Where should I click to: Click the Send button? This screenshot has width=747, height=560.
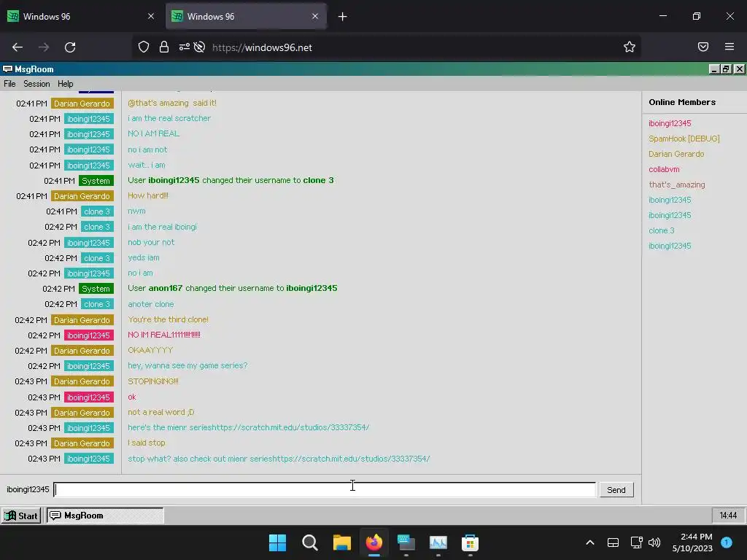coord(616,489)
